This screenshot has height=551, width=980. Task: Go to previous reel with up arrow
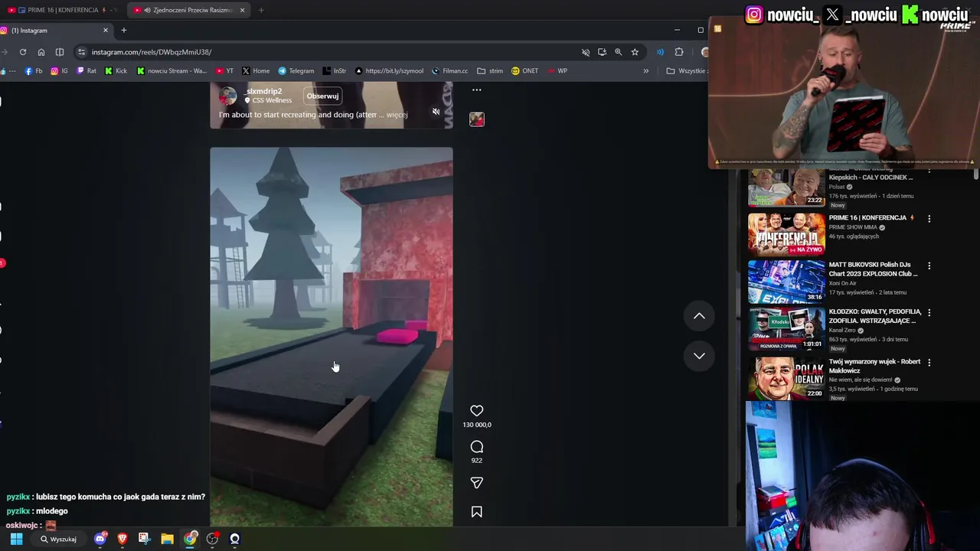699,316
